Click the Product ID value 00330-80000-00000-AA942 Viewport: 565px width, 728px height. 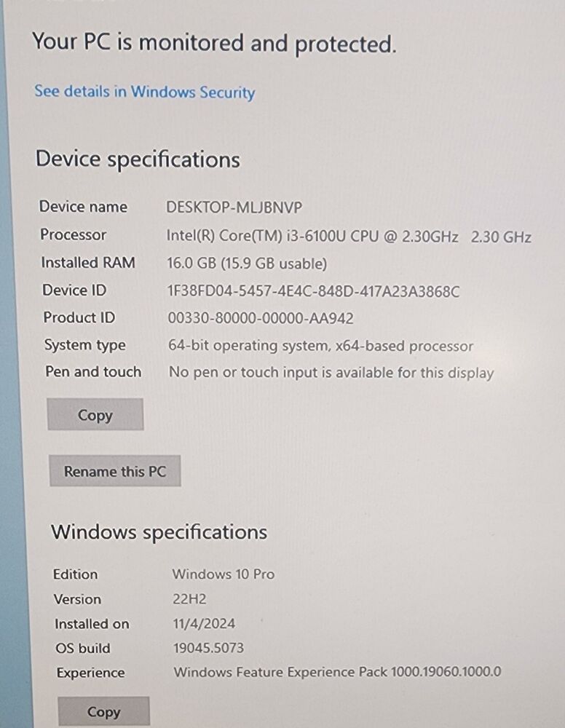pyautogui.click(x=261, y=318)
